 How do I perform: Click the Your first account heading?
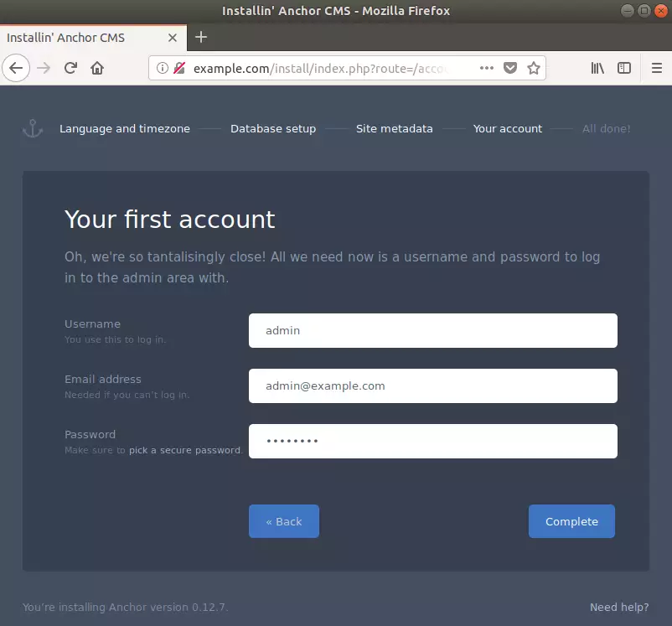click(170, 220)
